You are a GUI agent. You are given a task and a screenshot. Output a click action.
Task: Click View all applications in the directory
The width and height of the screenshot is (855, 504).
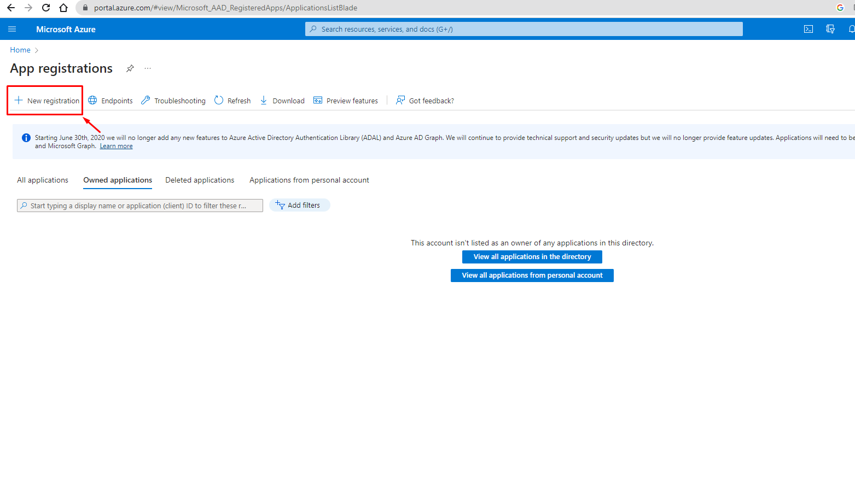532,257
